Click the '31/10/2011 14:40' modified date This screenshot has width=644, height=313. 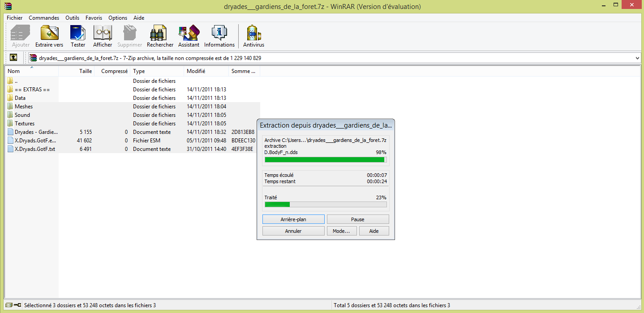tap(206, 149)
